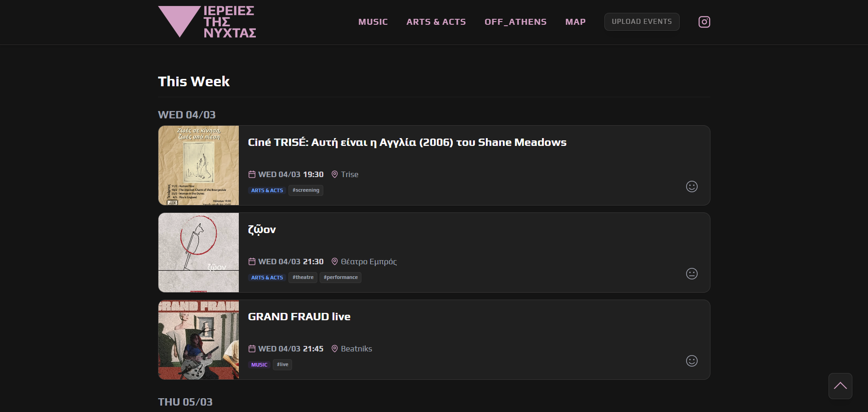Viewport: 868px width, 412px height.
Task: Click location pin icon next to Trise
Action: click(x=335, y=174)
